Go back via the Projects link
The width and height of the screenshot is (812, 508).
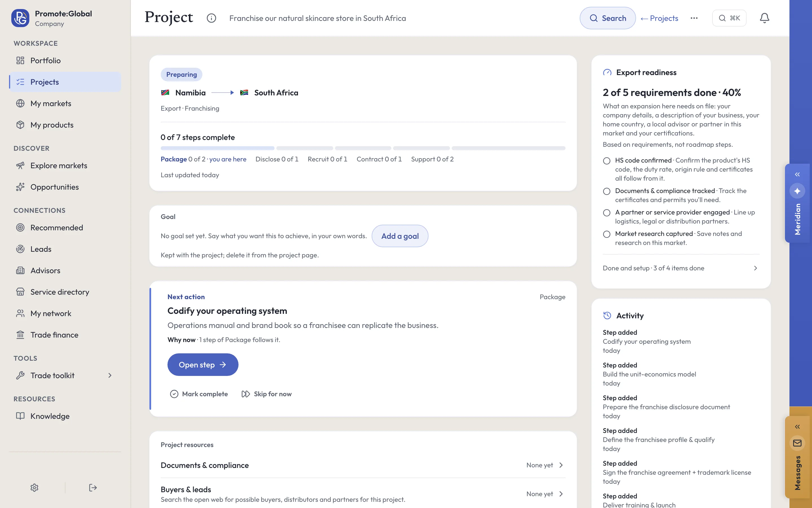[659, 18]
